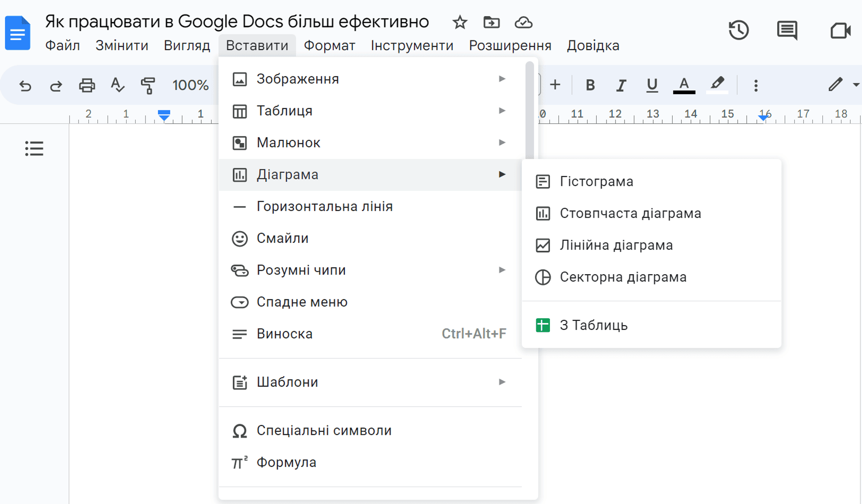The width and height of the screenshot is (862, 504).
Task: Click the Малюнок drawing icon
Action: (x=239, y=143)
